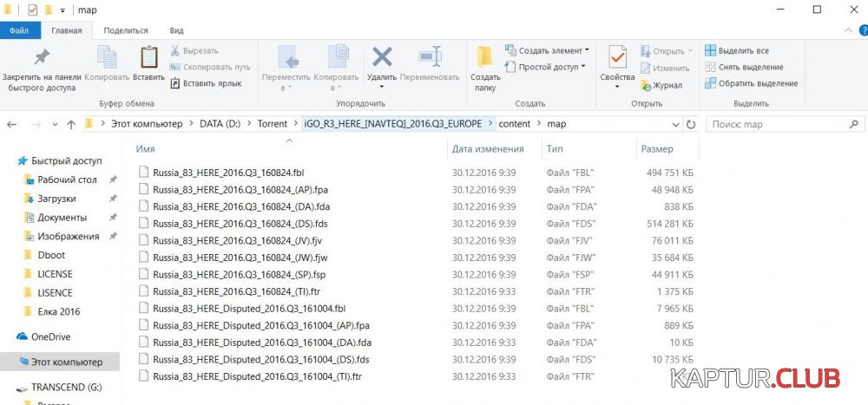Open Свойства (Properties) checkmark icon

[x=617, y=57]
